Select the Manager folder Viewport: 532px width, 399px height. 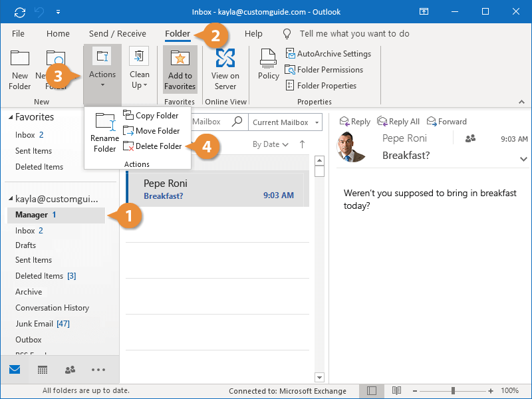[56, 215]
